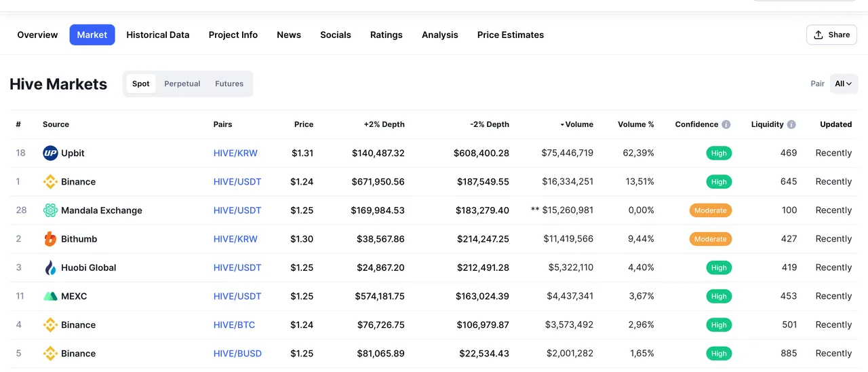Image resolution: width=868 pixels, height=372 pixels.
Task: Click the Bithumb source name
Action: click(79, 239)
